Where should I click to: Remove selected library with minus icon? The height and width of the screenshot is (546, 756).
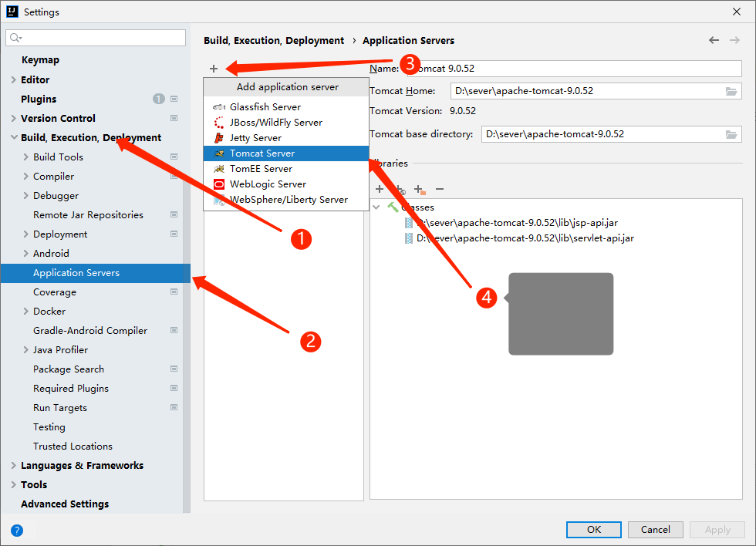[x=439, y=189]
